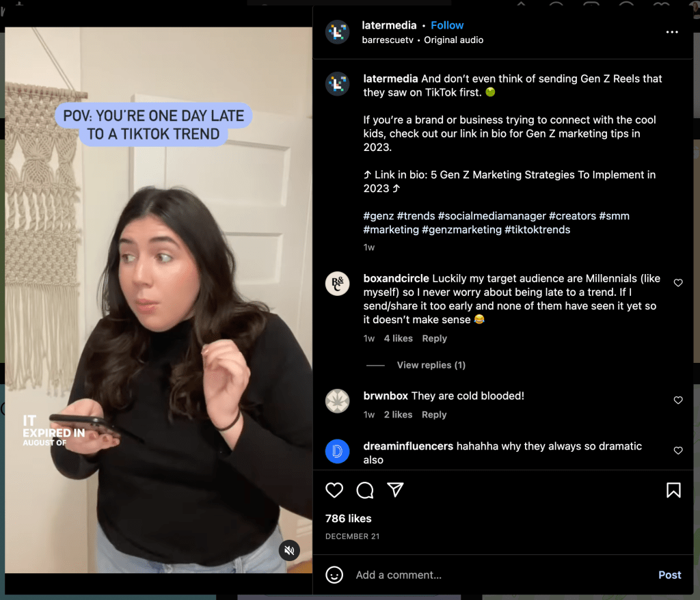Open boxandcircle profile avatar
Image resolution: width=700 pixels, height=600 pixels.
[x=337, y=284]
